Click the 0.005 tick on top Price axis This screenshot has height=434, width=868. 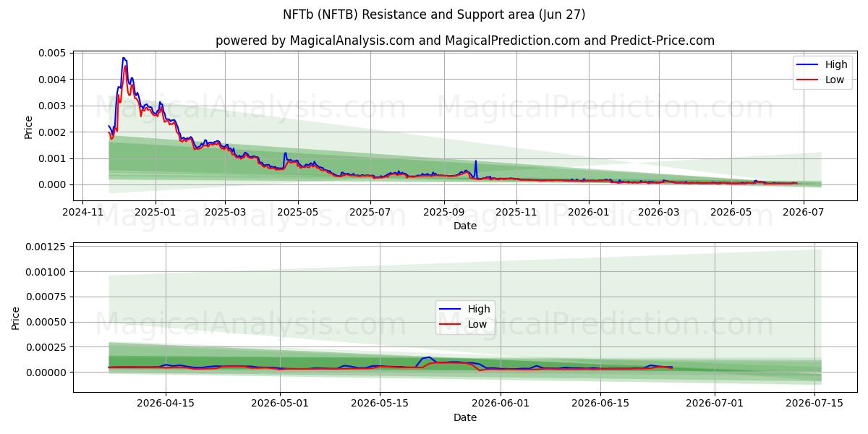click(x=52, y=54)
